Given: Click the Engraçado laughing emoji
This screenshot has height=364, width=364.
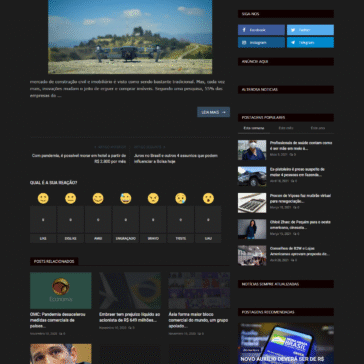Looking at the screenshot, I should click(x=126, y=198).
